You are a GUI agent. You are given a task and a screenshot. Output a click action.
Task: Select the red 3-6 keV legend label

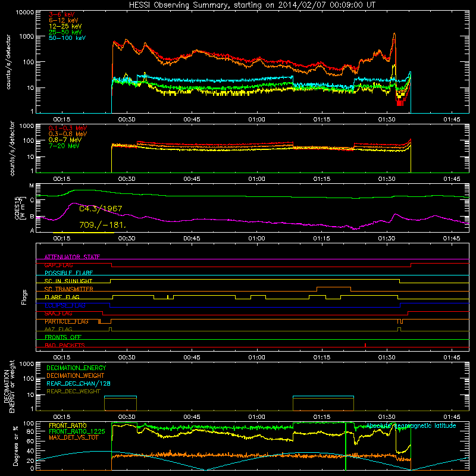[62, 14]
